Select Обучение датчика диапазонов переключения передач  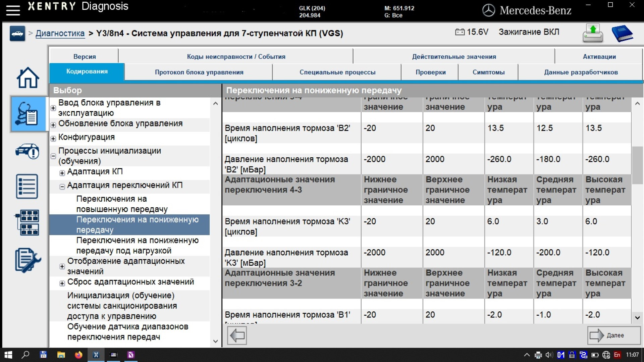[x=127, y=331]
